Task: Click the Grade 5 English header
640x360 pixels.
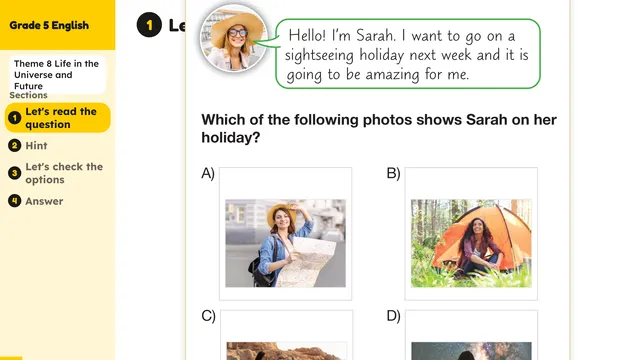Action: coord(49,25)
